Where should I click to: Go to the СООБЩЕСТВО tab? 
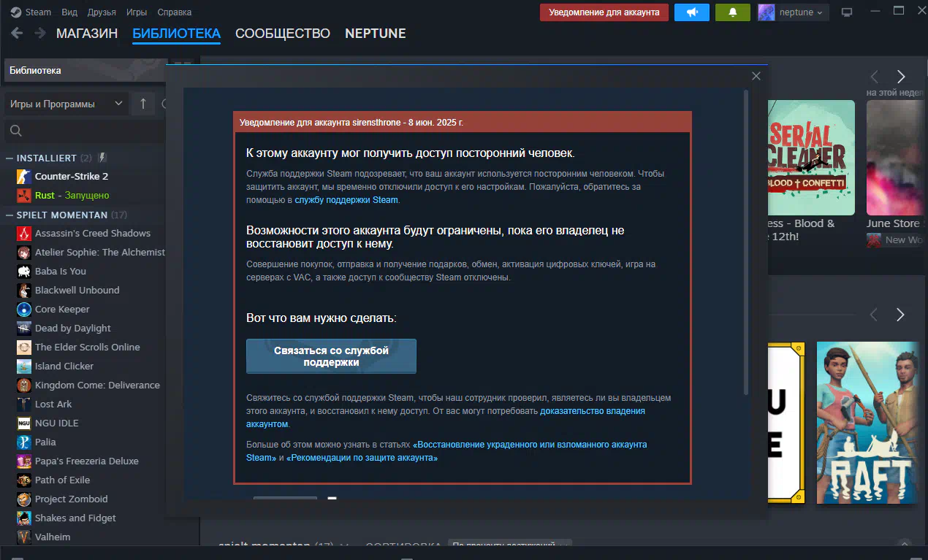click(283, 34)
